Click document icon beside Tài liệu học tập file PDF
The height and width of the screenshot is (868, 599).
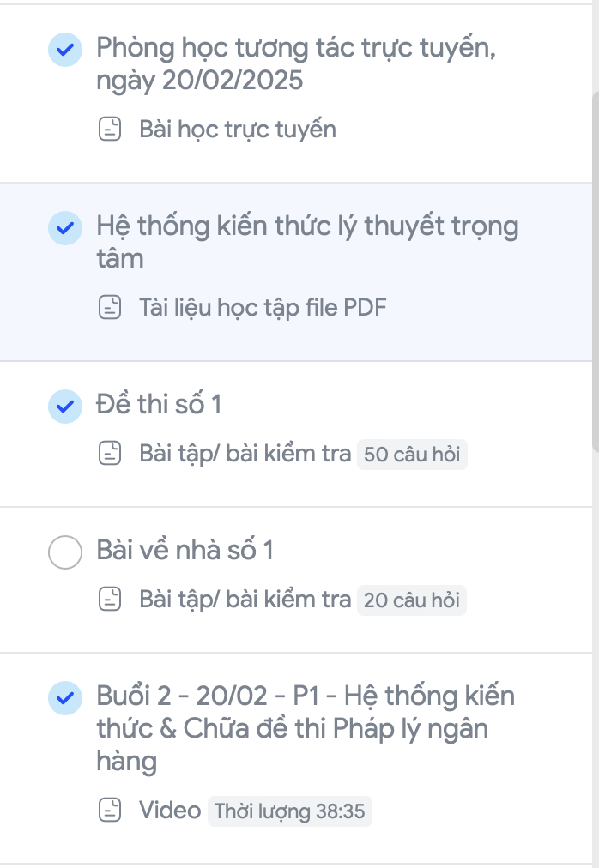click(x=110, y=307)
